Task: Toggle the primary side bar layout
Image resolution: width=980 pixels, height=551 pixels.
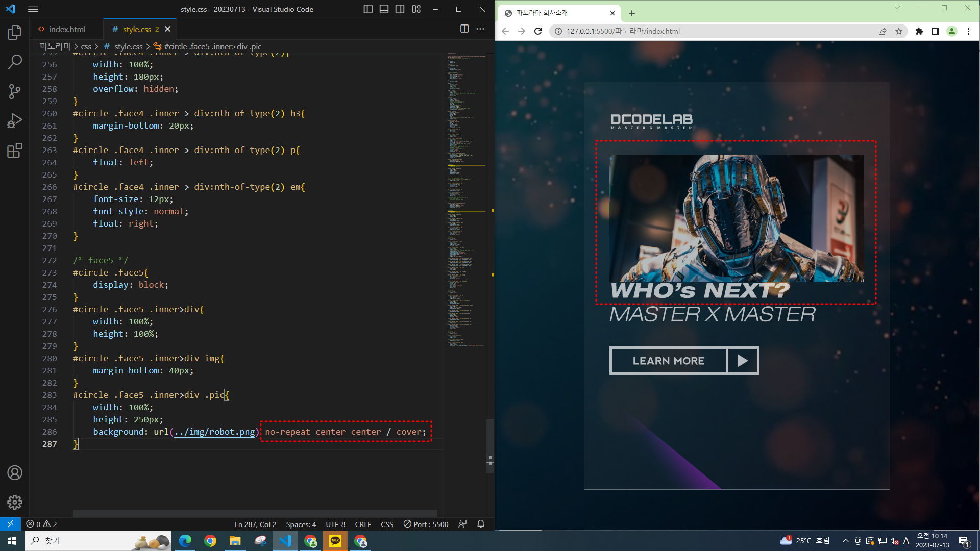Action: coord(368,9)
